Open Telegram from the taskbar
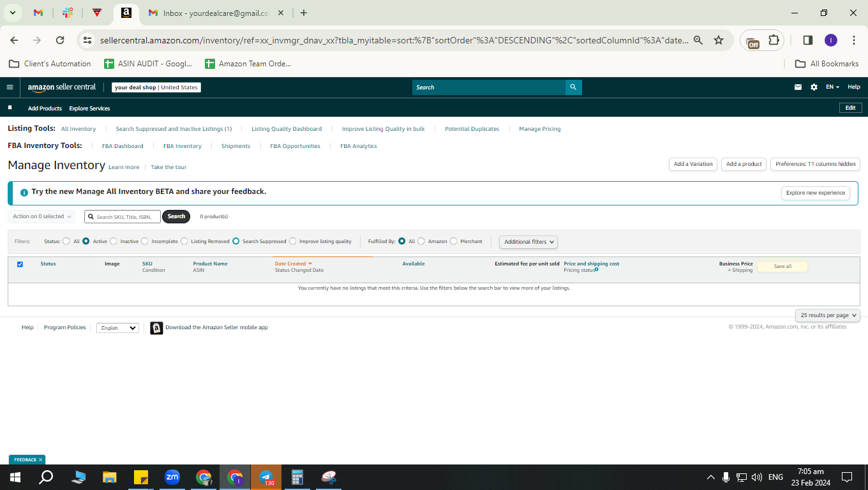Screen dimensions: 868x490 (x=267, y=477)
